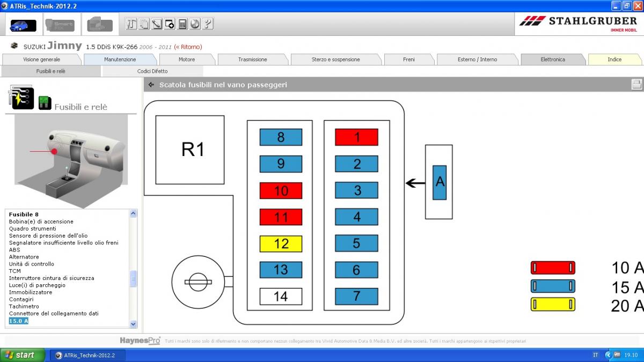The width and height of the screenshot is (644, 362).
Task: Click the Immobilizzatore list entry
Action: 31,292
